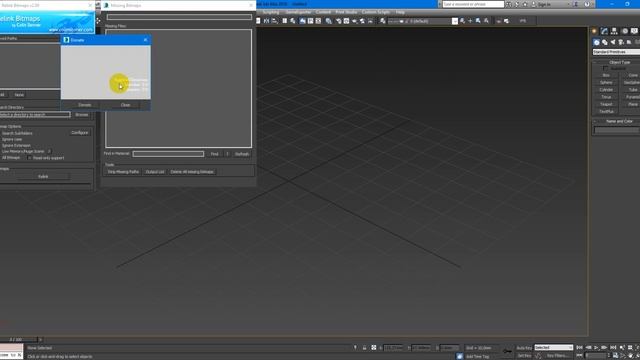Click the Key Filters button
The height and width of the screenshot is (360, 640).
click(x=557, y=356)
